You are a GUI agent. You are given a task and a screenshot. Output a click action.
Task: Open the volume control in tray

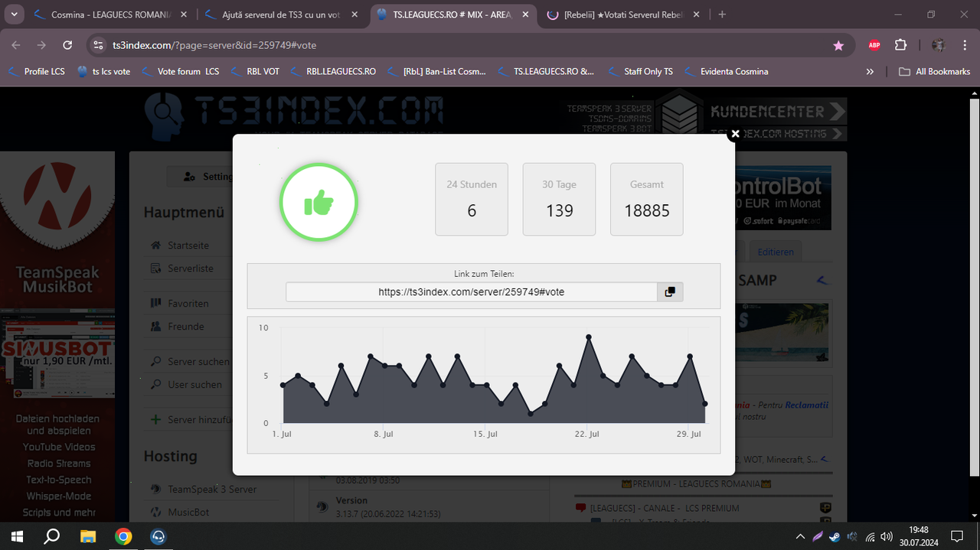pyautogui.click(x=887, y=536)
